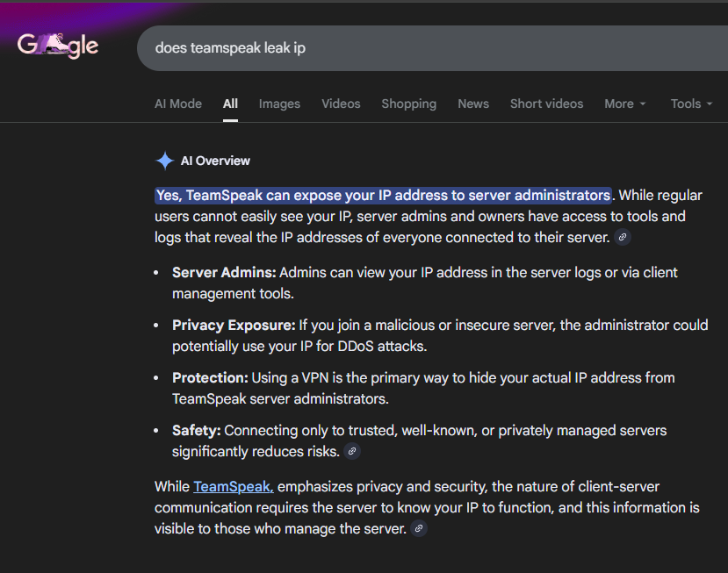Click the search box with 'does teamspeak leak ip'
The image size is (728, 573).
point(432,48)
